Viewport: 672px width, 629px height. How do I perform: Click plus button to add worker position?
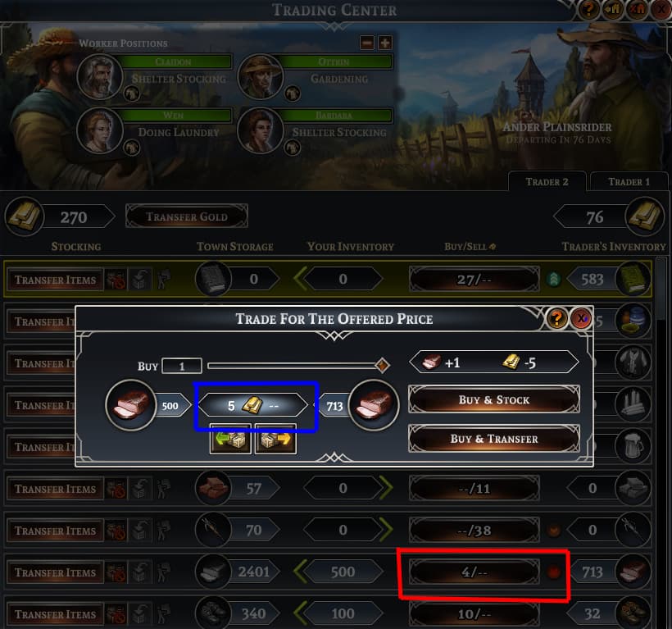tap(385, 43)
